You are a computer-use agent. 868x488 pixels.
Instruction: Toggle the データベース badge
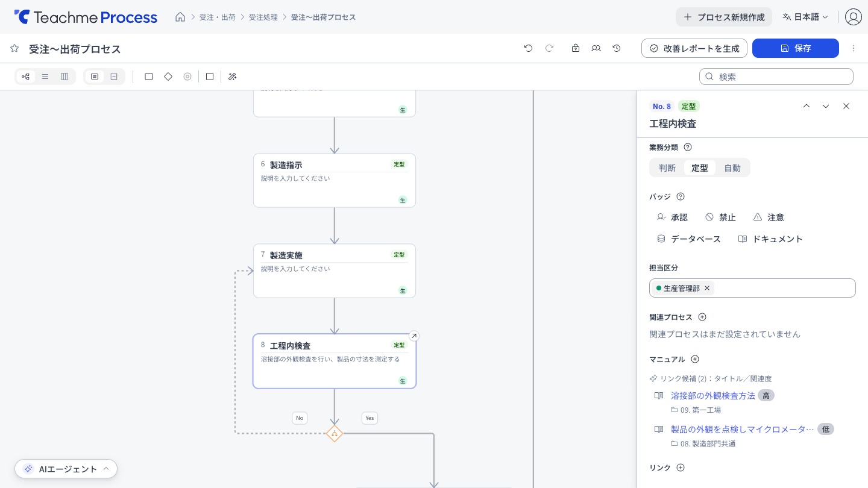(x=688, y=239)
